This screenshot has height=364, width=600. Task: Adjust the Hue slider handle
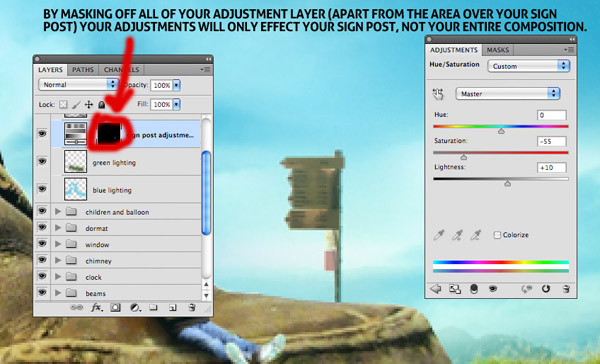[x=501, y=131]
